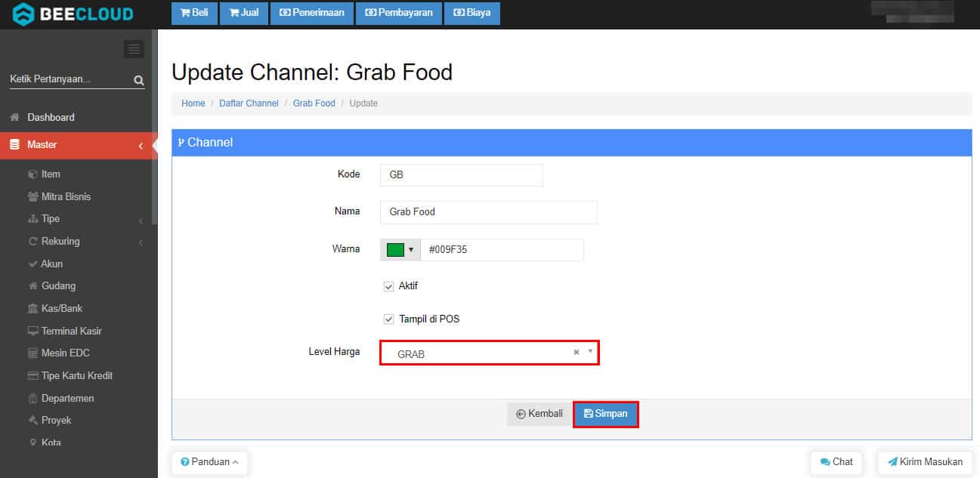The height and width of the screenshot is (478, 980).
Task: Toggle the Aktif checkbox
Action: 389,286
